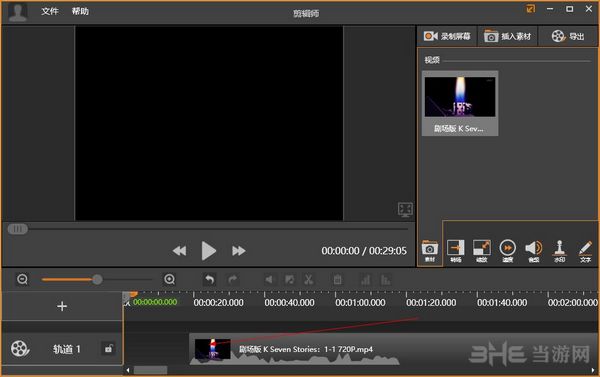Viewport: 600px width, 377px height.
Task: Click the clip thumbnail on track 1
Action: (213, 349)
